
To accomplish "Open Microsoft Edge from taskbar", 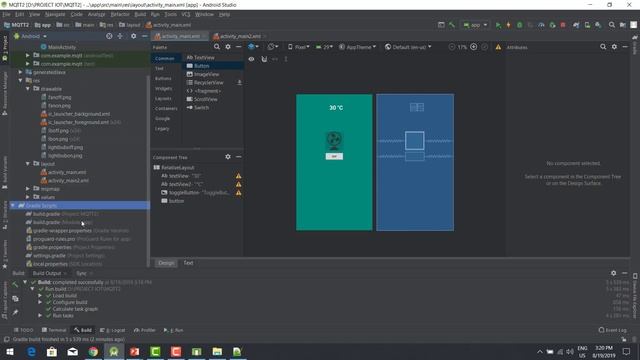I will pos(31,351).
